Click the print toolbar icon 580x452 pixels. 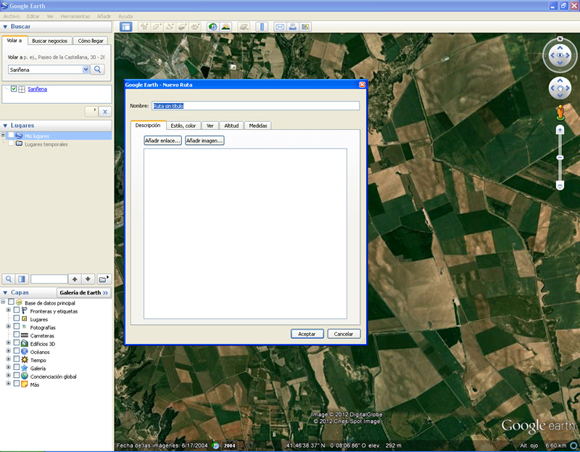[x=293, y=27]
